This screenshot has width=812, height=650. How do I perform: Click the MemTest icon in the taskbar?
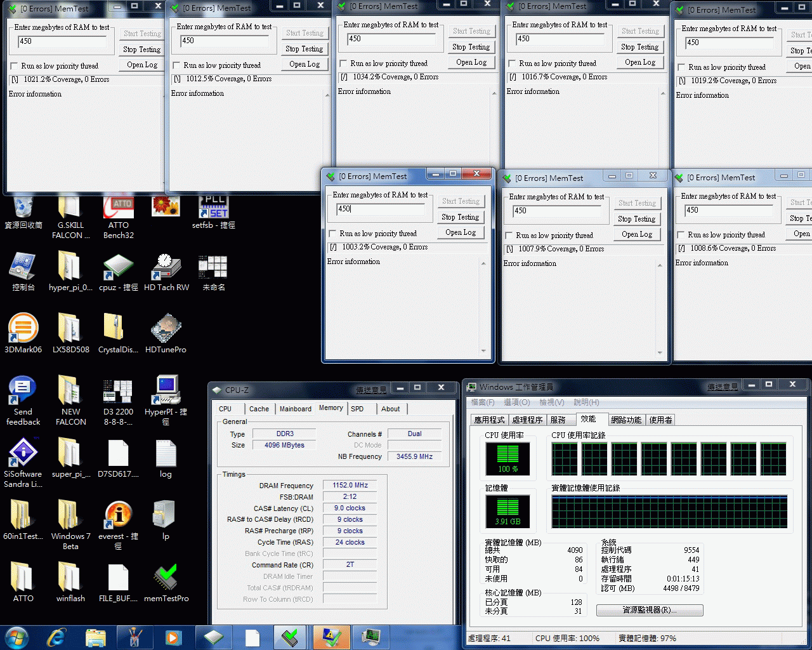(x=291, y=637)
